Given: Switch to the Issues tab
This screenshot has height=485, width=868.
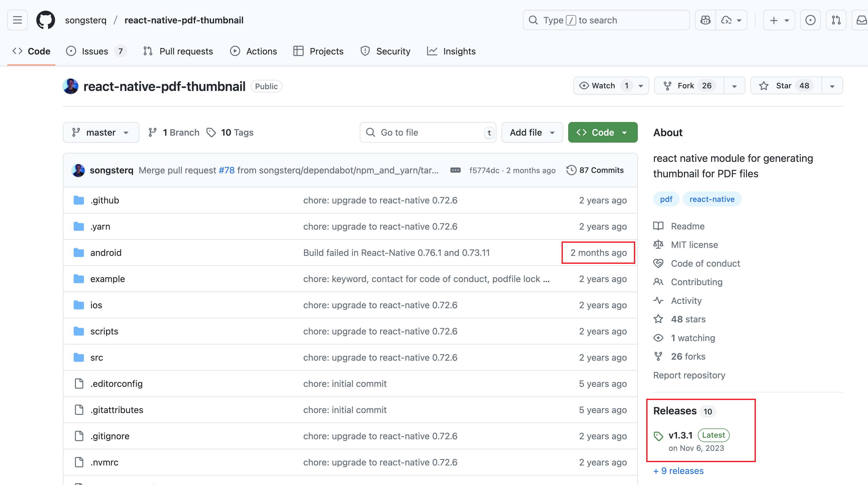Looking at the screenshot, I should 95,51.
